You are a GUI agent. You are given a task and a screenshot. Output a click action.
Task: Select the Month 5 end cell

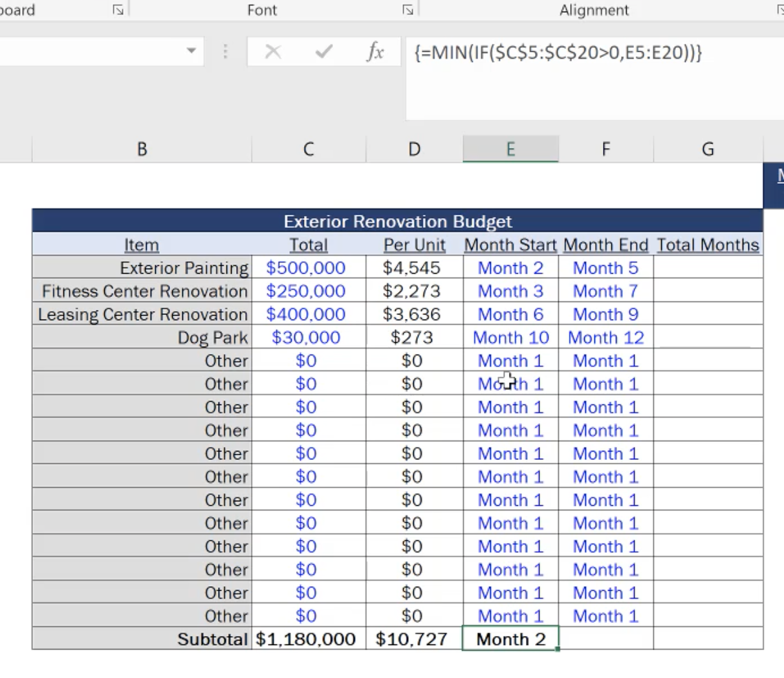pyautogui.click(x=605, y=268)
